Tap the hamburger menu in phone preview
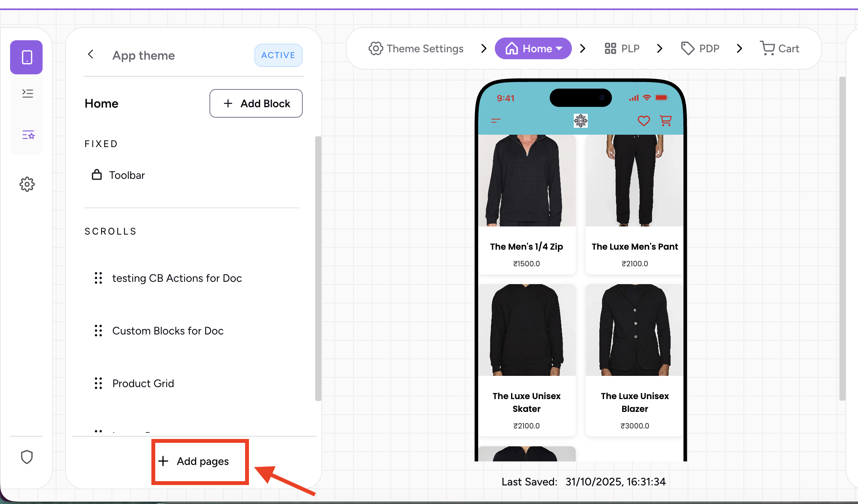 [x=496, y=121]
